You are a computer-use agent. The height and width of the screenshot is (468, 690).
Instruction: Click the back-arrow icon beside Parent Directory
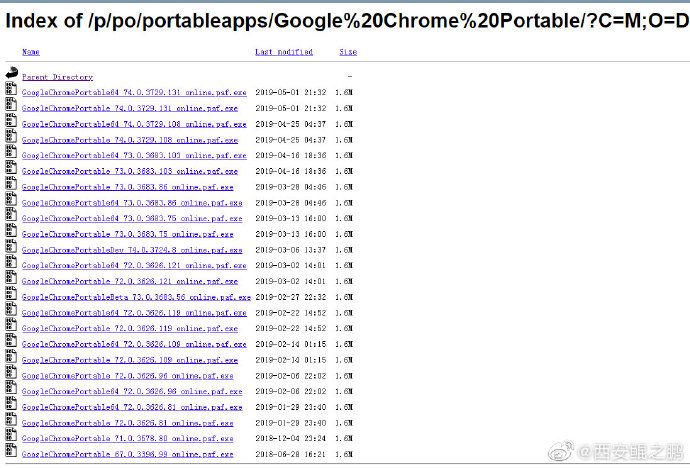pos(12,73)
